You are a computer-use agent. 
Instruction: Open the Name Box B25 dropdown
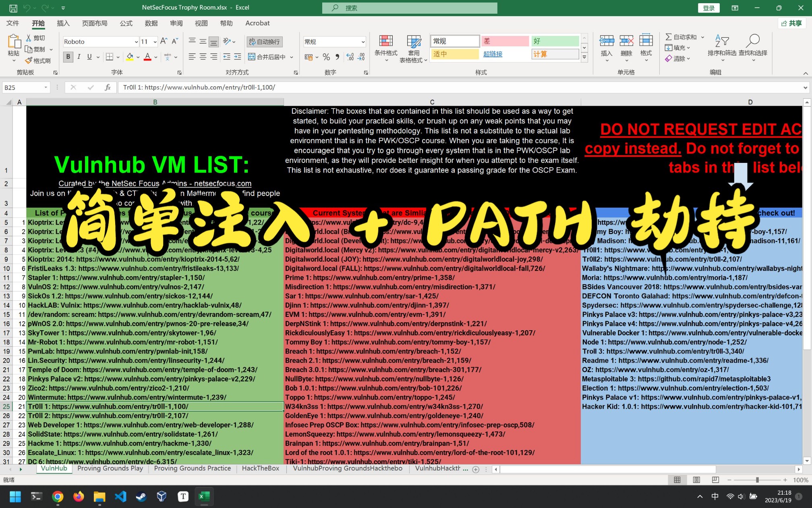click(46, 87)
